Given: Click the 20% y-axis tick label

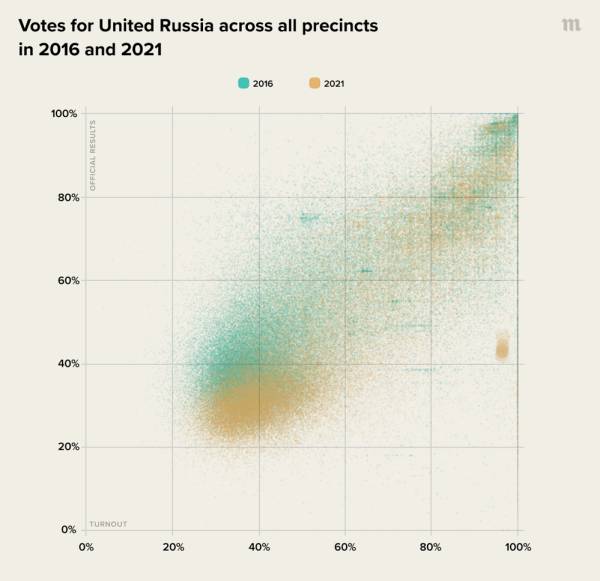Looking at the screenshot, I should click(x=67, y=447).
